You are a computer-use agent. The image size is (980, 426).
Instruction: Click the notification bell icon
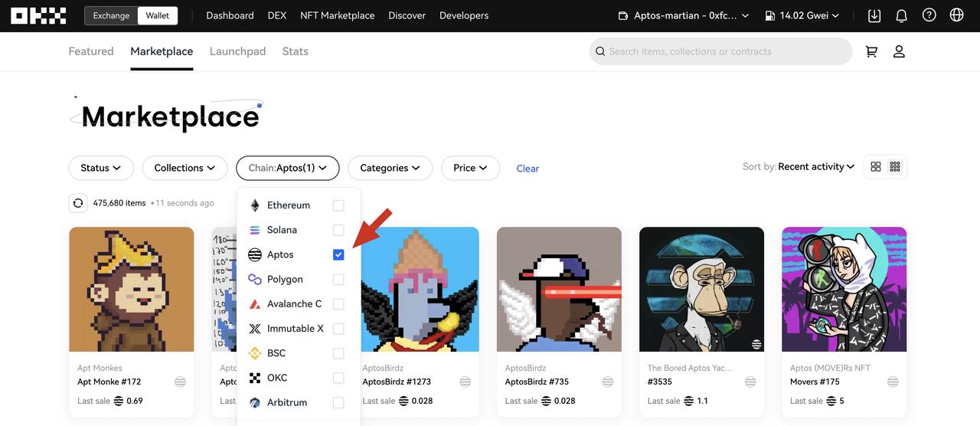pyautogui.click(x=901, y=15)
